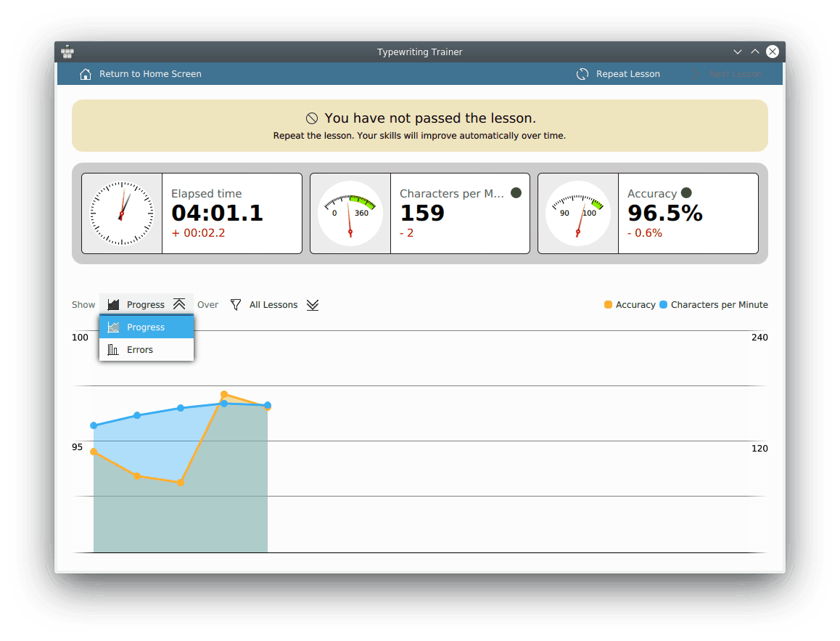
Task: Click the 240 axis label on chart
Action: pos(759,337)
